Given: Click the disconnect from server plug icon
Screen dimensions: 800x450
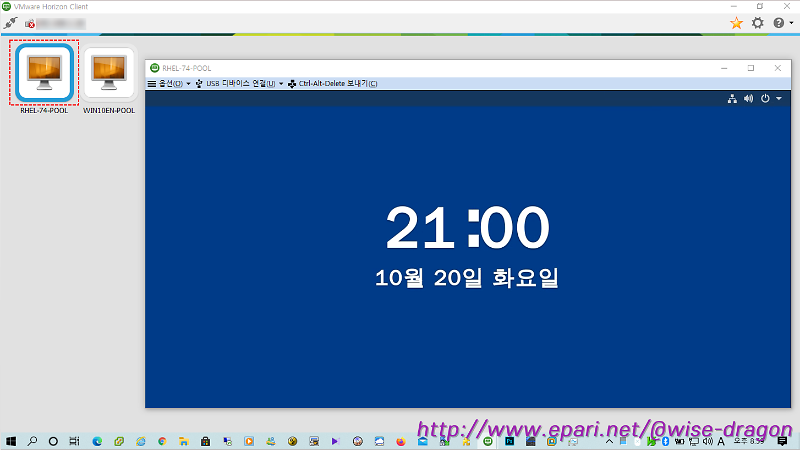Looking at the screenshot, I should point(10,23).
